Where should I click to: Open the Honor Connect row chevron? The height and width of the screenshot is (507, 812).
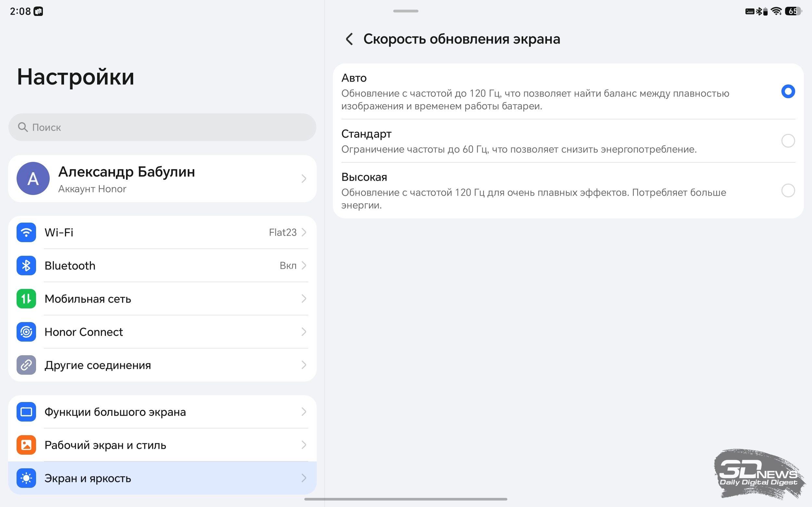tap(304, 332)
